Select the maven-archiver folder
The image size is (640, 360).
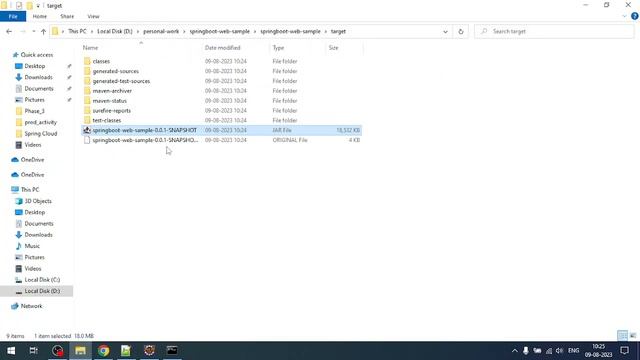click(112, 91)
